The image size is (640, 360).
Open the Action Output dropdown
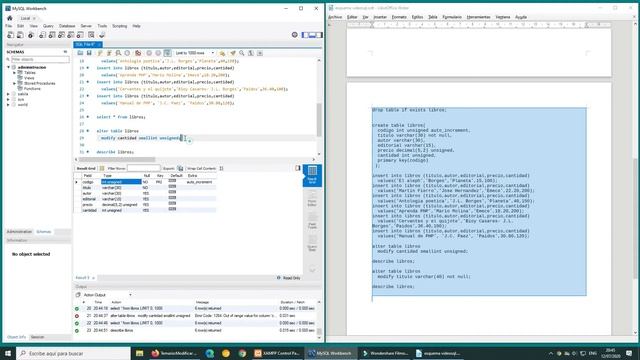coord(130,295)
